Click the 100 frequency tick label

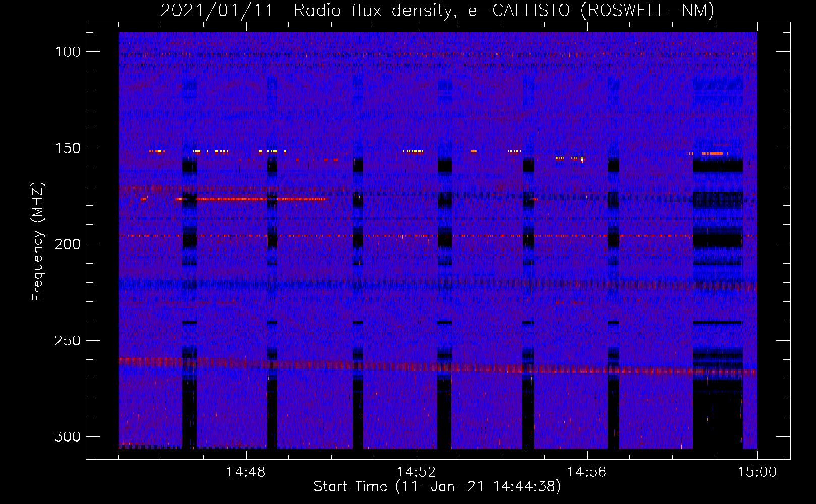[68, 52]
